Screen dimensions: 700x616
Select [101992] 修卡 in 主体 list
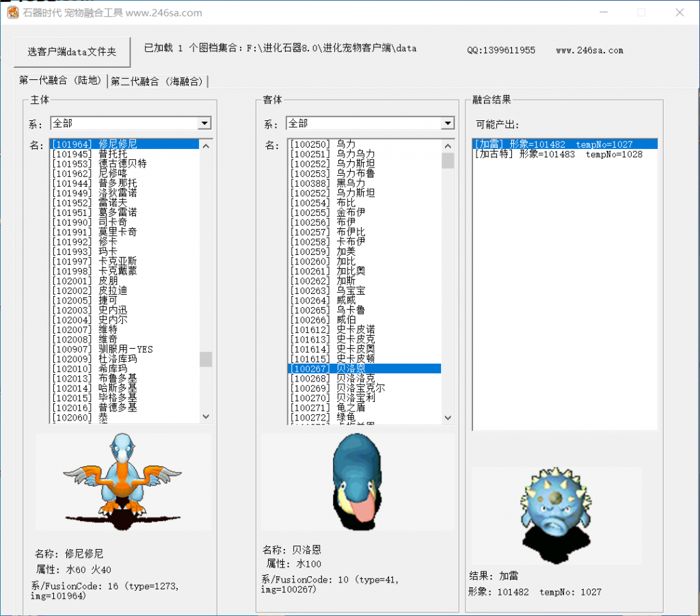click(x=124, y=242)
